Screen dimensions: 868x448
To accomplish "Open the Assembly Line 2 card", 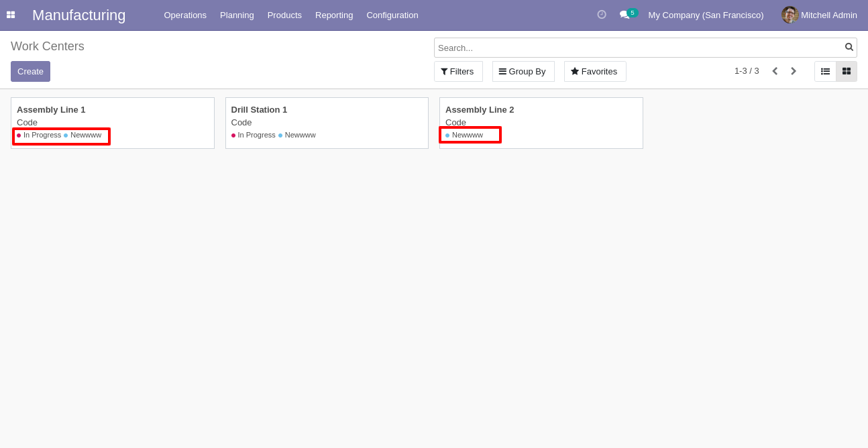I will click(x=541, y=123).
